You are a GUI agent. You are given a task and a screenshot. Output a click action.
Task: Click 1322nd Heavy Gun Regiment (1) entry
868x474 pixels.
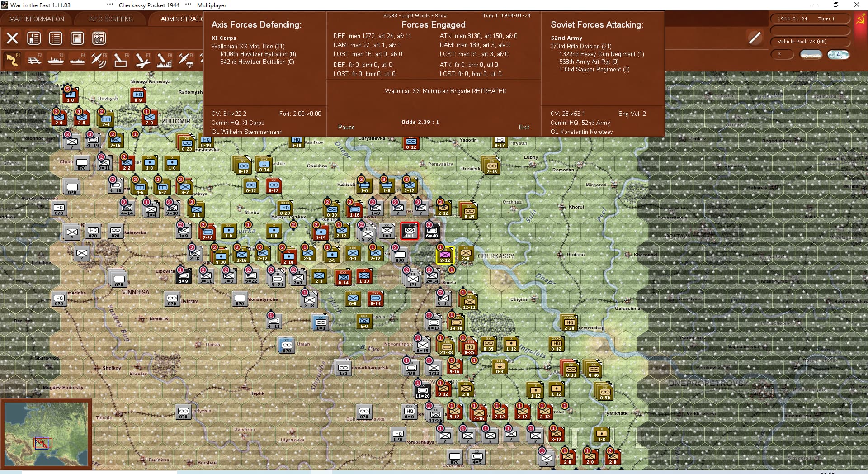(x=601, y=54)
